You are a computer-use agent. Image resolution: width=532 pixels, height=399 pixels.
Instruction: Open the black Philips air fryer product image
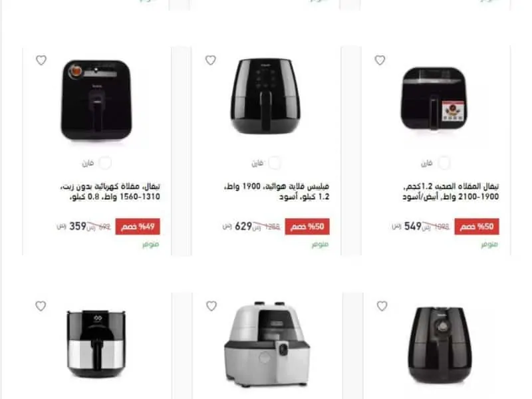(x=265, y=96)
